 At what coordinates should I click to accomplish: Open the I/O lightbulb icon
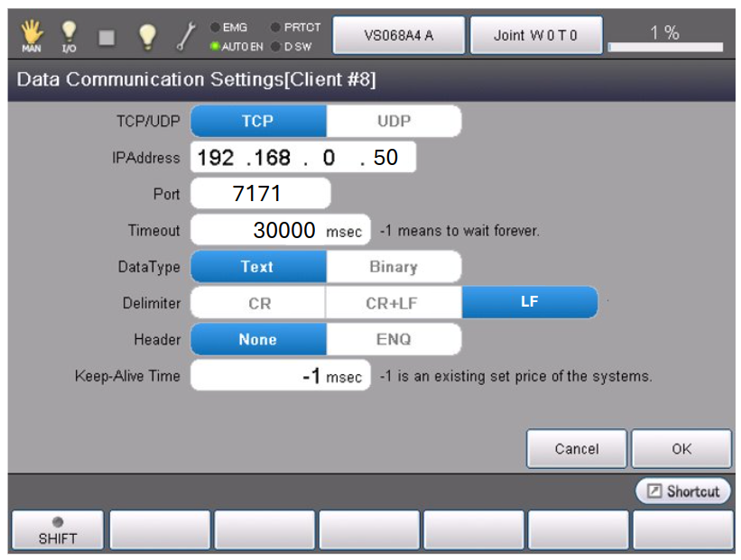[69, 36]
